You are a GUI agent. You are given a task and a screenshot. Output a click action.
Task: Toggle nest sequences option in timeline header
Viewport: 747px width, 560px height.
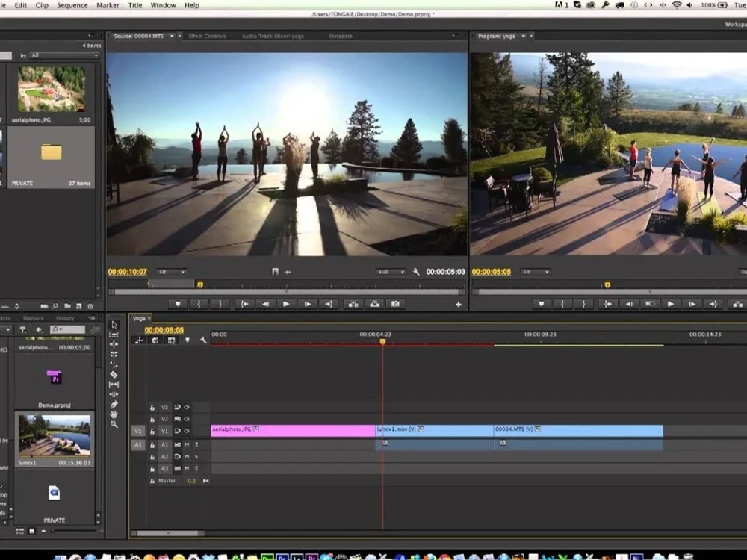pos(139,340)
